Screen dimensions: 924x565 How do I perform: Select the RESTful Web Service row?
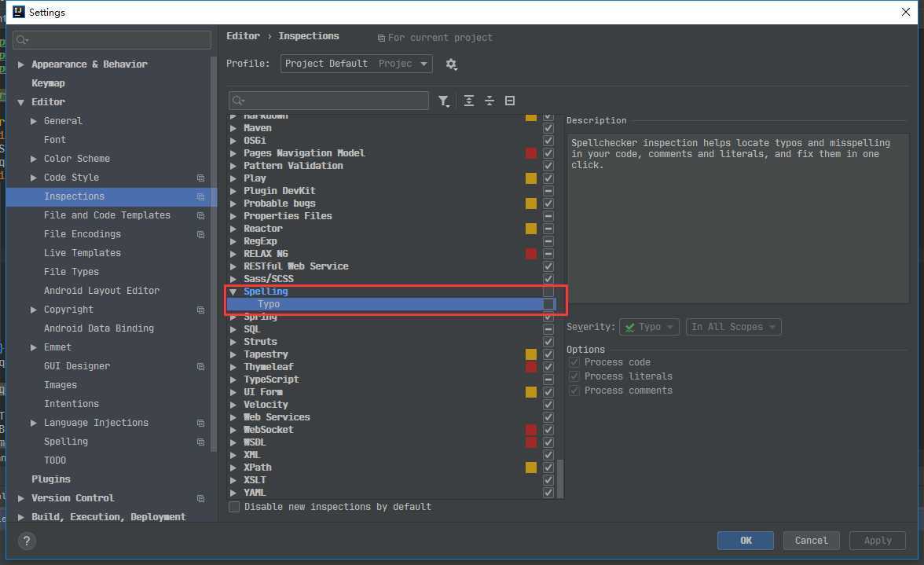click(x=391, y=266)
